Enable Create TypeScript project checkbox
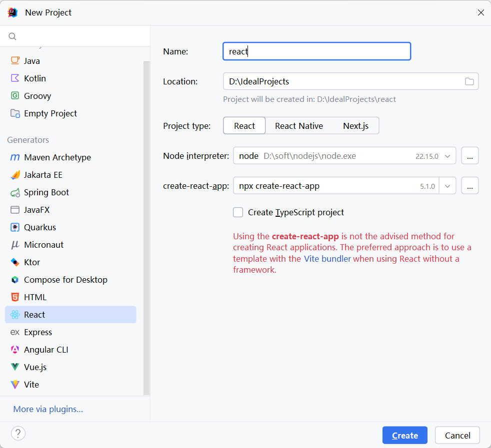Viewport: 491px width, 448px height. click(x=238, y=212)
